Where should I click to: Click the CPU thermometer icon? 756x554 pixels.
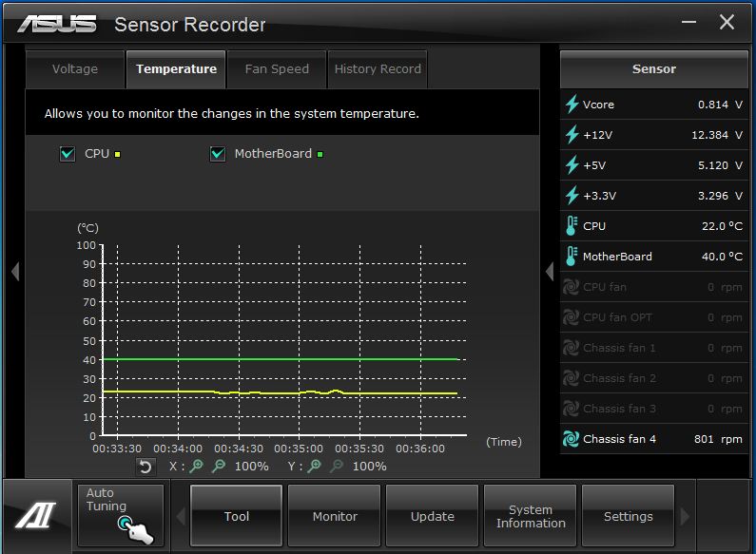pos(572,225)
